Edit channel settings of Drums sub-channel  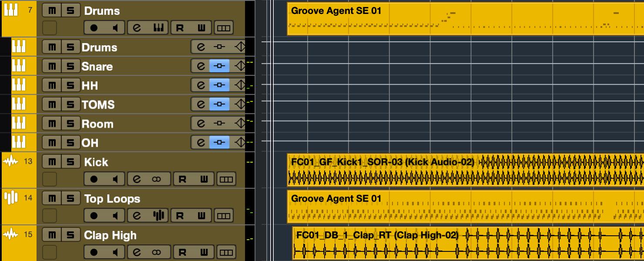(x=201, y=47)
